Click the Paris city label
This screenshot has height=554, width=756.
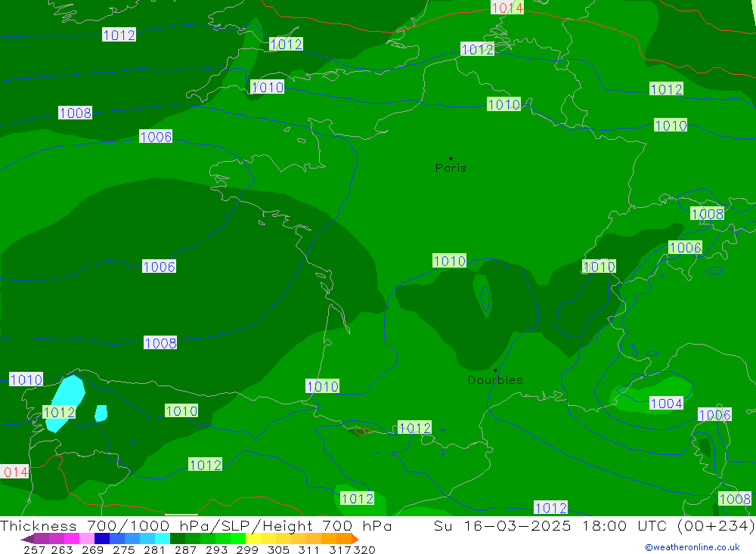pos(451,168)
